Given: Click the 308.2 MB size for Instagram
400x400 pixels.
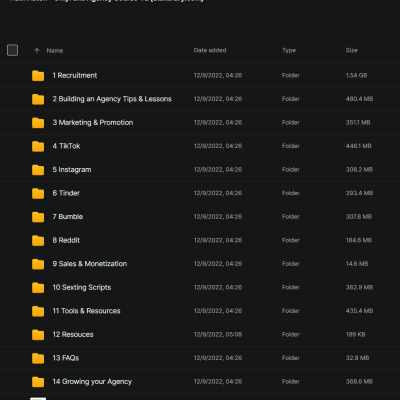Looking at the screenshot, I should point(359,170).
